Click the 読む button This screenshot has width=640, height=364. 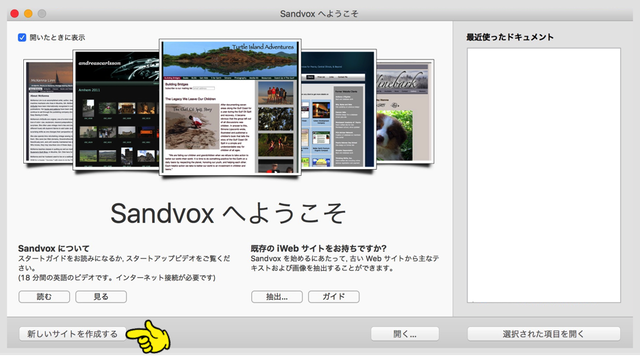[44, 297]
